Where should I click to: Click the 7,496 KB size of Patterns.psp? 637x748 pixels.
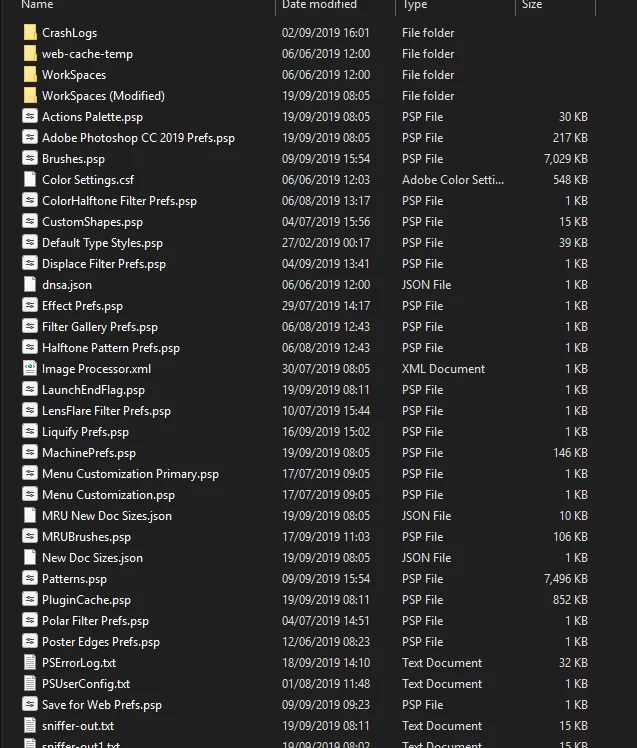[x=566, y=578]
